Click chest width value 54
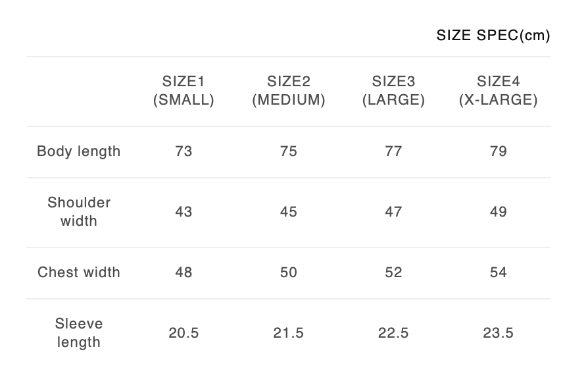The image size is (588, 366). tap(498, 273)
